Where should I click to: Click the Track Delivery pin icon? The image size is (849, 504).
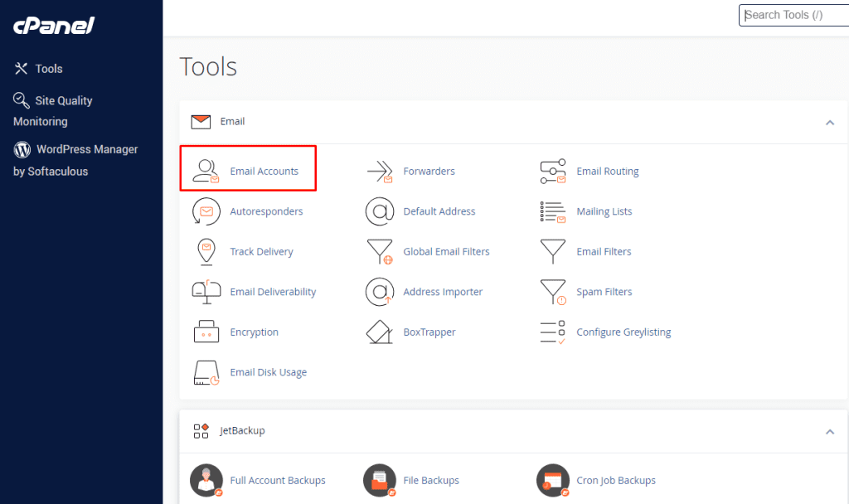206,252
